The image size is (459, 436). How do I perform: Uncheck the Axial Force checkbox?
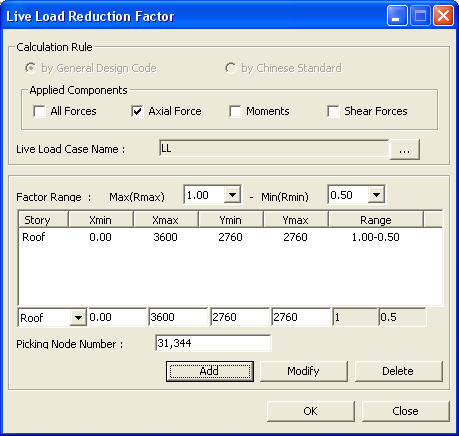pyautogui.click(x=137, y=111)
